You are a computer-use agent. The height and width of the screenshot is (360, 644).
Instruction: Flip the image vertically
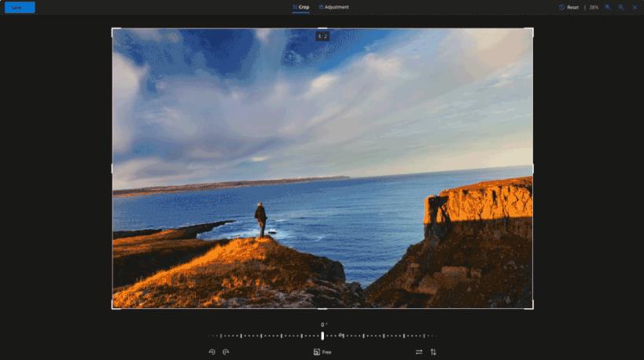(x=433, y=352)
